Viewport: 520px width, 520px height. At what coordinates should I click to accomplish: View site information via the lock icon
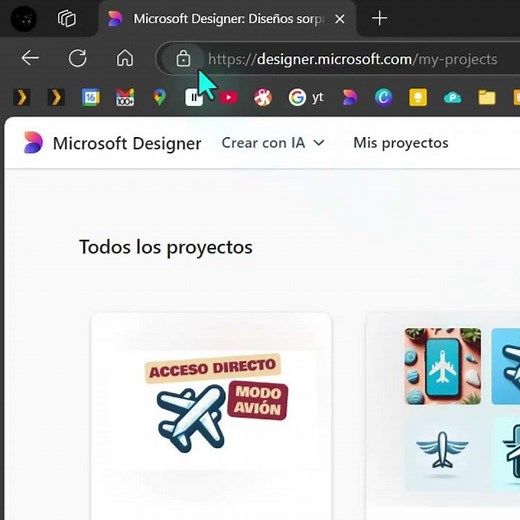pos(183,59)
